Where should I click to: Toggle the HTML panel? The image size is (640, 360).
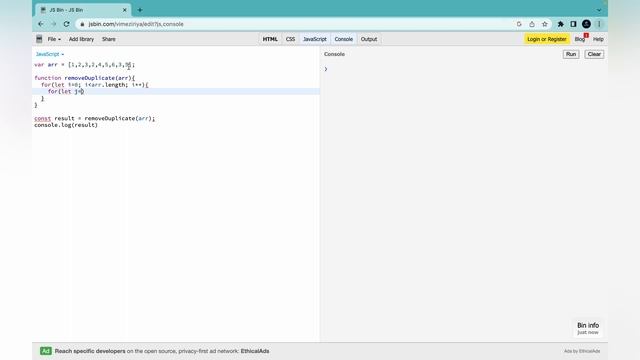point(270,39)
